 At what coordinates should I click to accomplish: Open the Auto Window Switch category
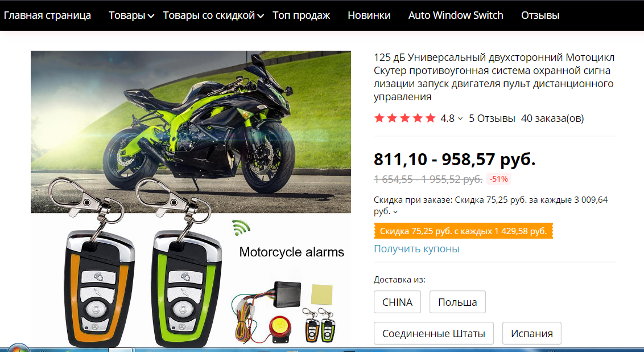point(456,15)
